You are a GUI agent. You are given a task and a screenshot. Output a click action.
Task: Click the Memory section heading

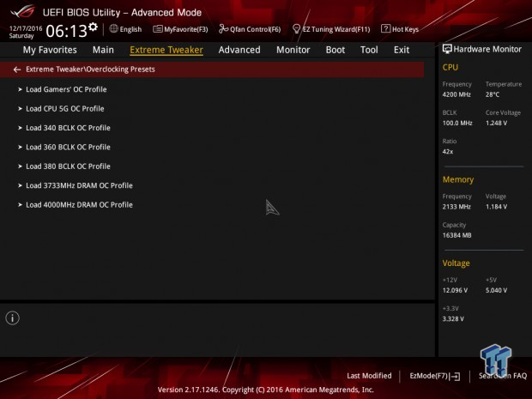point(458,179)
